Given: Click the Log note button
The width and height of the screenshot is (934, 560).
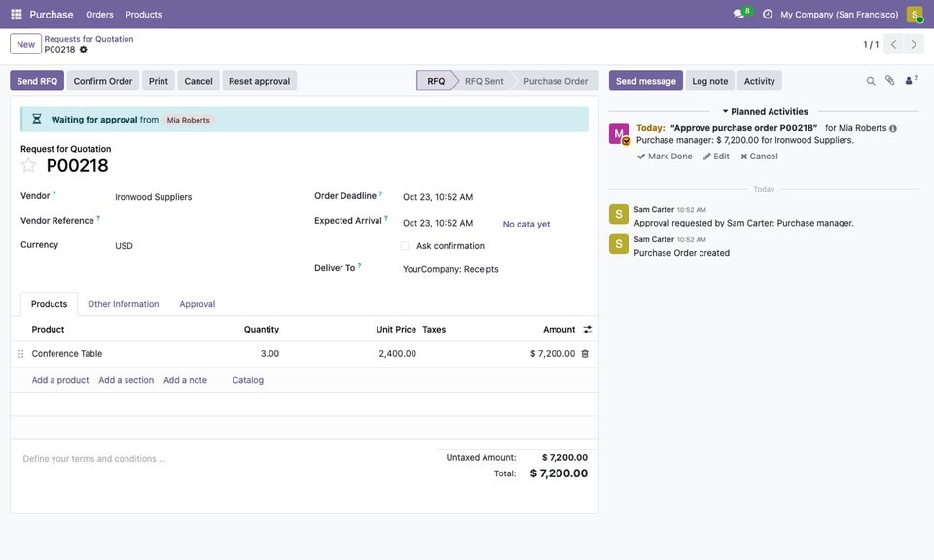Looking at the screenshot, I should pyautogui.click(x=710, y=81).
